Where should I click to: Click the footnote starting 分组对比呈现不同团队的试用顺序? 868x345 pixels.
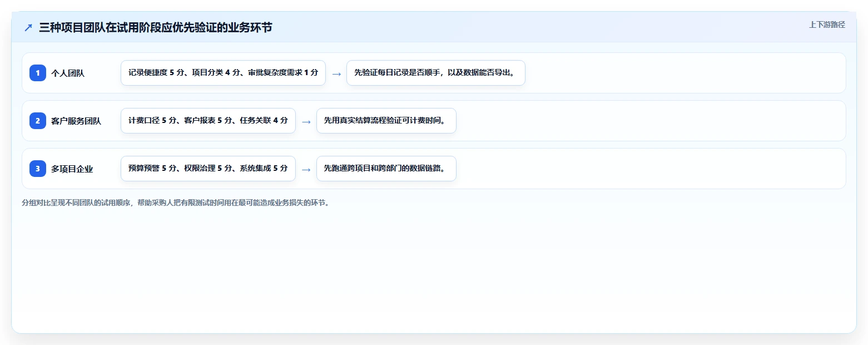point(175,203)
